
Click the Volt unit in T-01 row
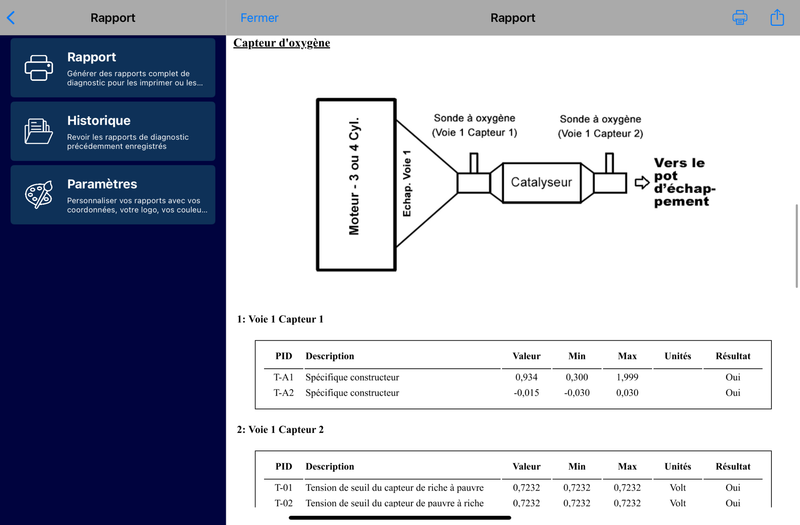pos(678,488)
